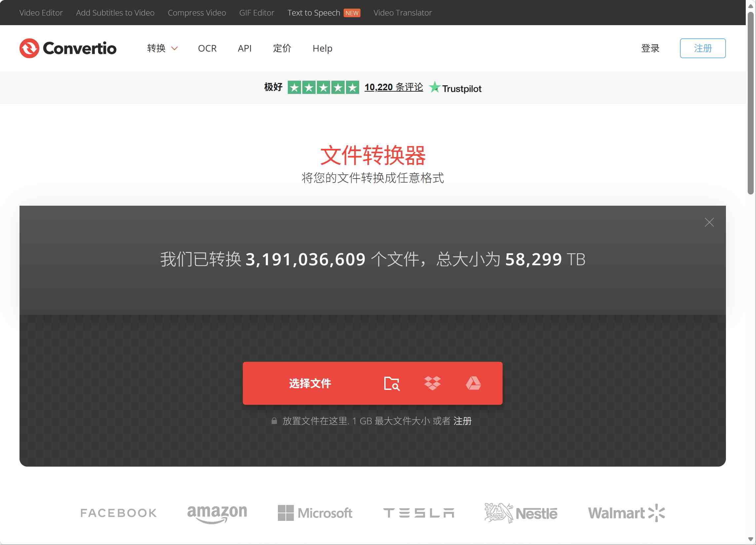Click the scrollbar down arrow
Image resolution: width=756 pixels, height=545 pixels.
click(x=750, y=539)
